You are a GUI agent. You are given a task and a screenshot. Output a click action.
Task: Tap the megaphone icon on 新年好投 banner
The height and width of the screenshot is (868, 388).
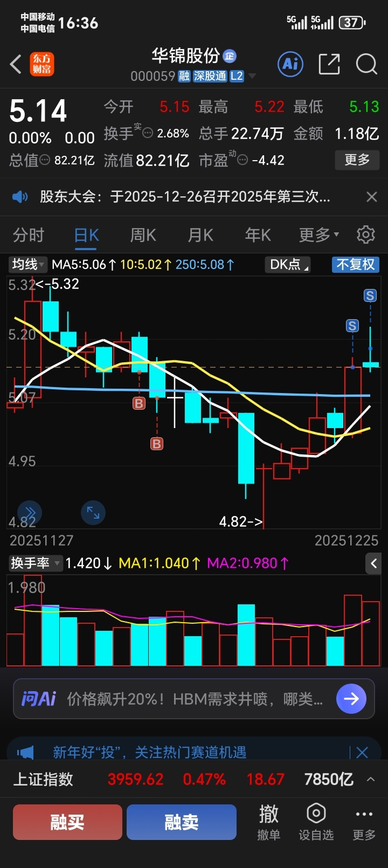click(x=25, y=752)
